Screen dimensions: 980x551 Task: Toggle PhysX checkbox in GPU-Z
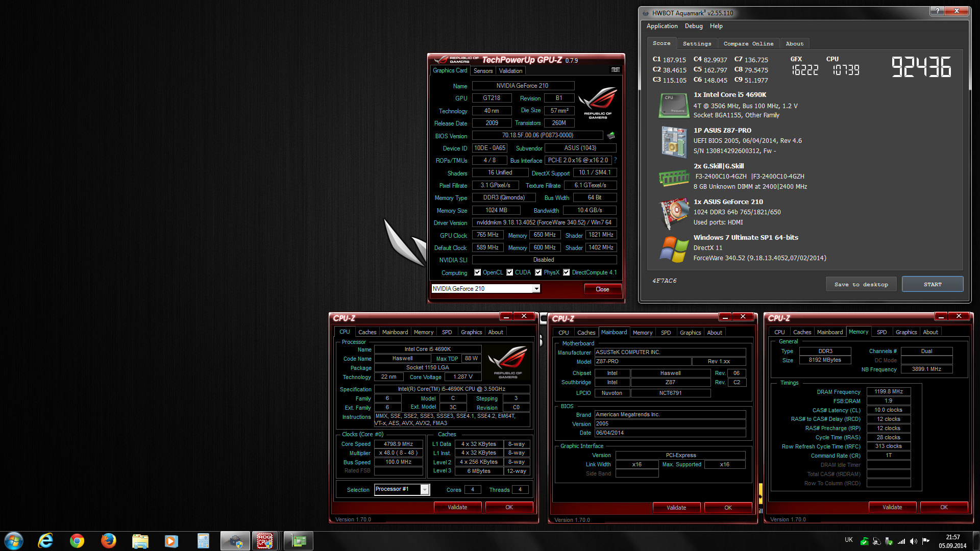coord(538,272)
